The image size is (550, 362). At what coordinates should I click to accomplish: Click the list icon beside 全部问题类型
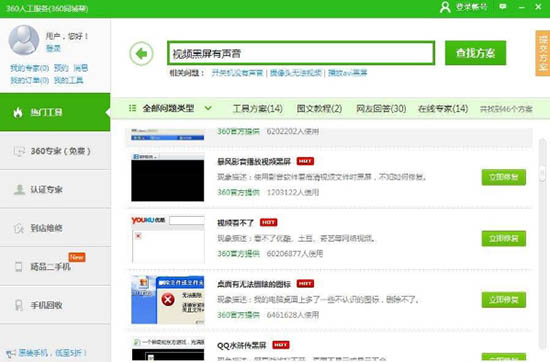pos(132,108)
